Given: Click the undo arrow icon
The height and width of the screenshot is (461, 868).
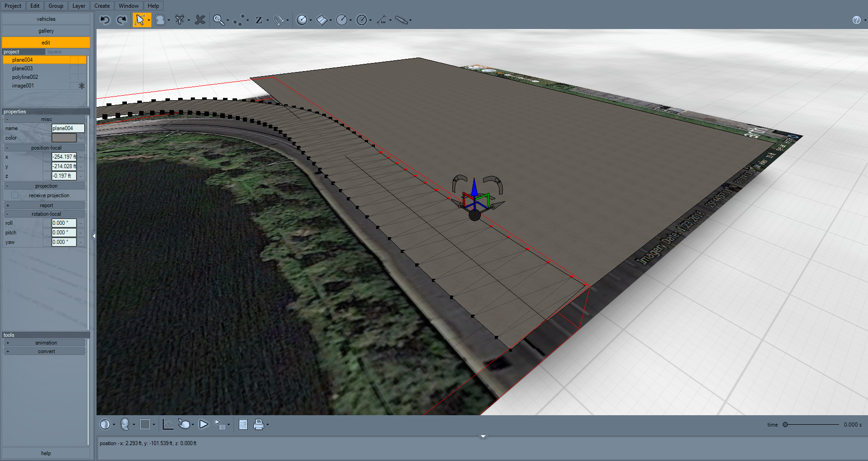Looking at the screenshot, I should [105, 20].
